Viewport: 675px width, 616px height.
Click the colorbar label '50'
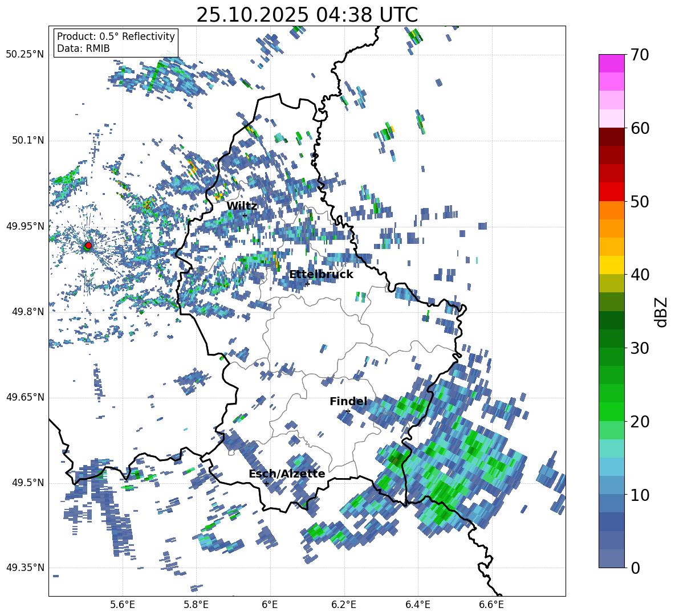(640, 201)
